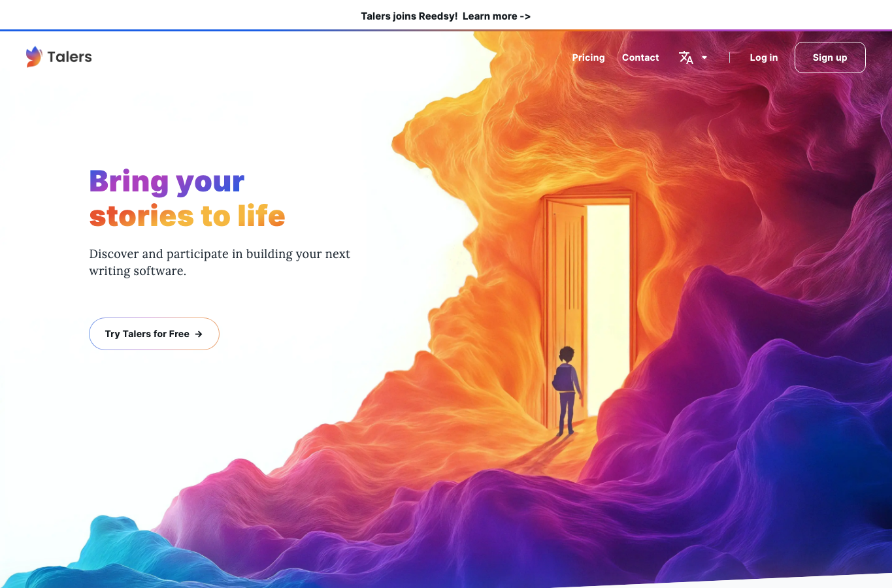Open the Contact page
Screen dimensions: 892x588
pos(640,57)
